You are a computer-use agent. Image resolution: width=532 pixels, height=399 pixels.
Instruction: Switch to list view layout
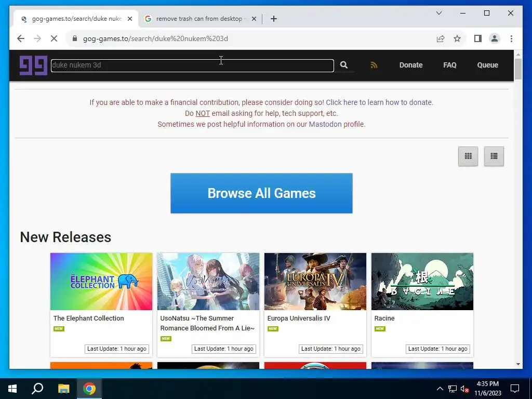(x=494, y=156)
